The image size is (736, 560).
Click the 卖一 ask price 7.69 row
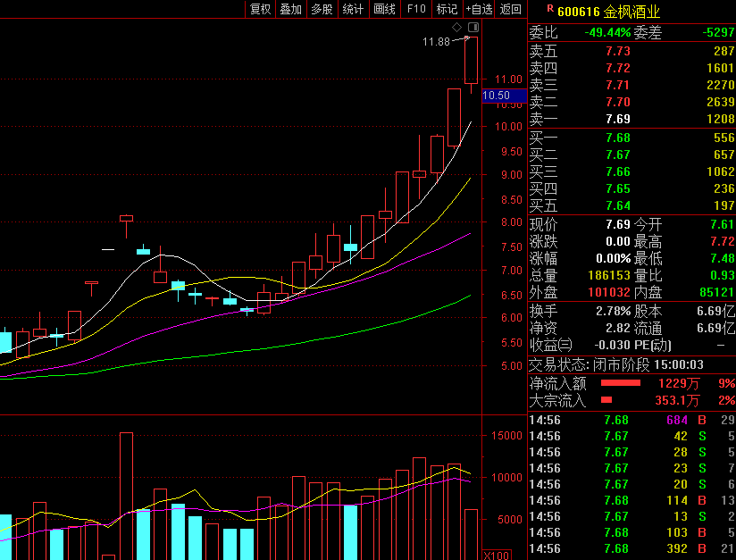point(631,119)
